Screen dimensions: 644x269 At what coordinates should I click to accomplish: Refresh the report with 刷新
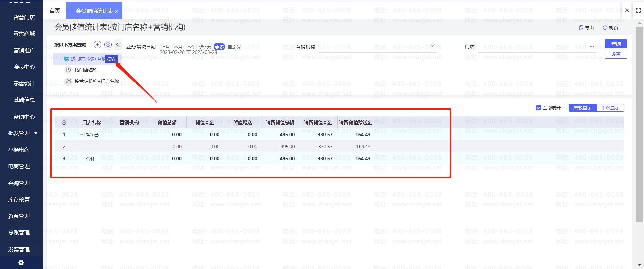point(610,28)
